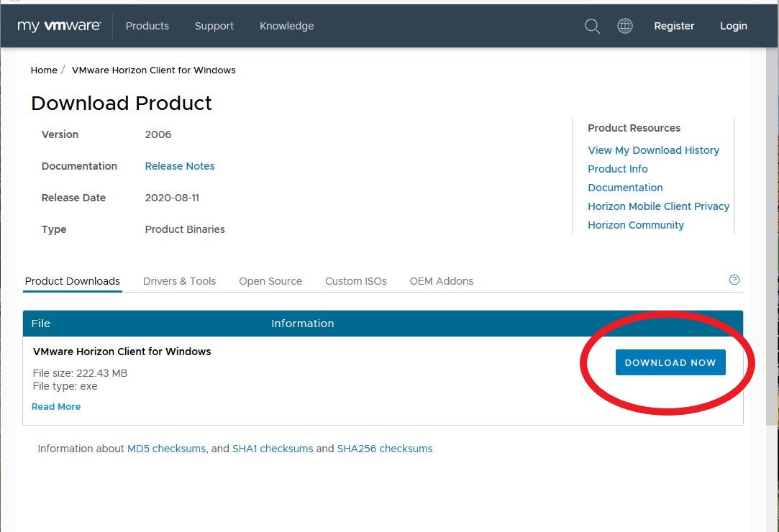Switch to Custom ISOs tab
Viewport: 779px width, 532px height.
(x=355, y=281)
